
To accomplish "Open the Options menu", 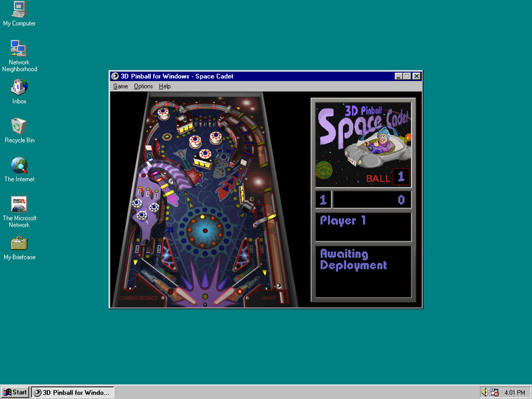I will (143, 86).
